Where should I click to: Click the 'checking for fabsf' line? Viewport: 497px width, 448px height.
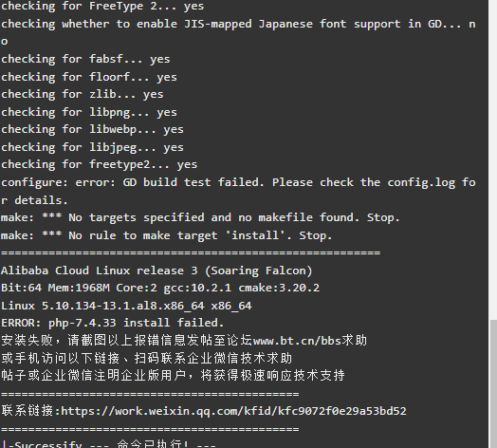[85, 59]
